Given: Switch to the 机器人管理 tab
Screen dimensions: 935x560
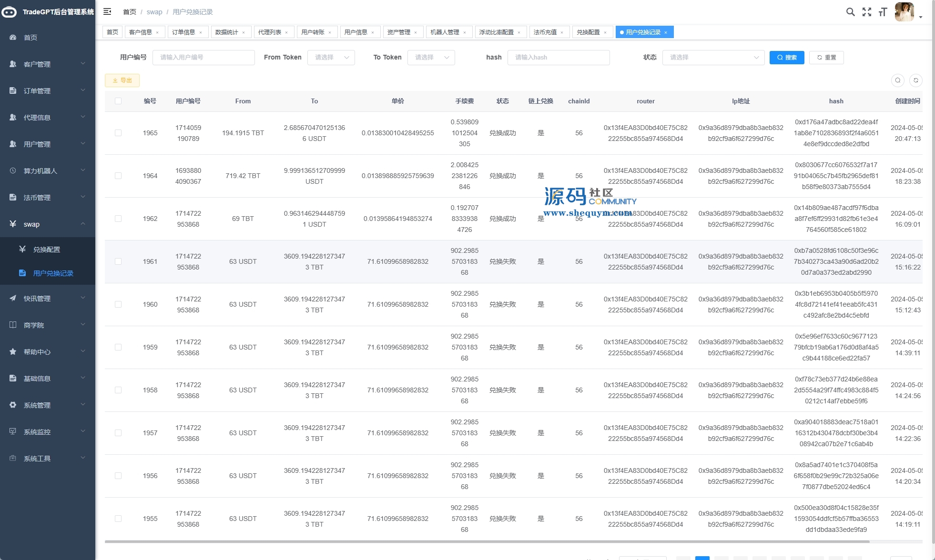Looking at the screenshot, I should pos(445,32).
